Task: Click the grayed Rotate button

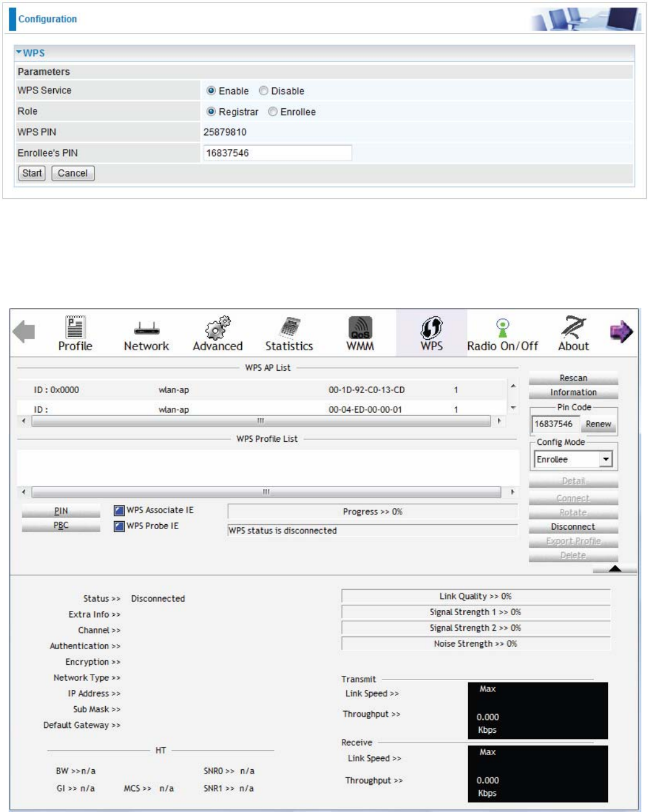Action: [573, 512]
